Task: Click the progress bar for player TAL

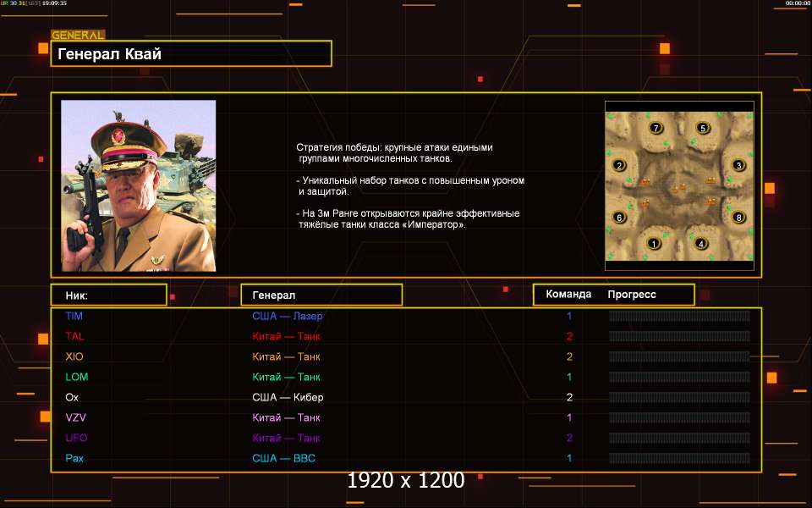Action: (x=679, y=336)
